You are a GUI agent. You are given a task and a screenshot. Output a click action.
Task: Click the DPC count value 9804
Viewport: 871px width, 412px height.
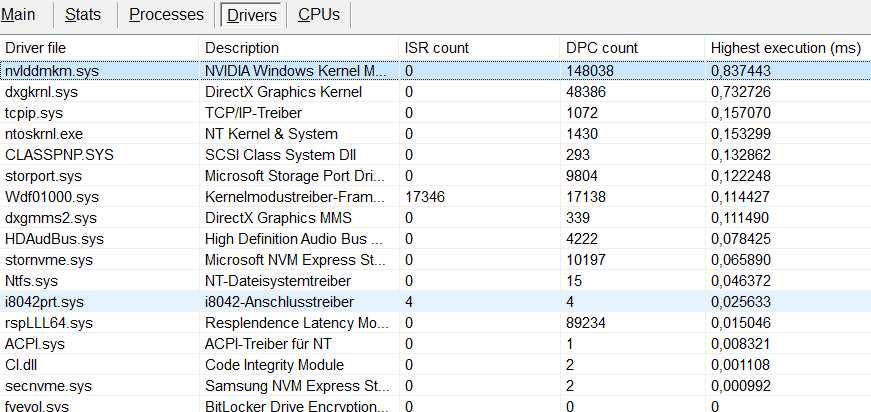pyautogui.click(x=582, y=176)
